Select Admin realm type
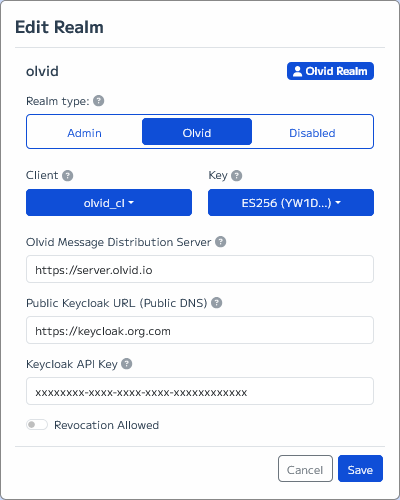 (84, 133)
